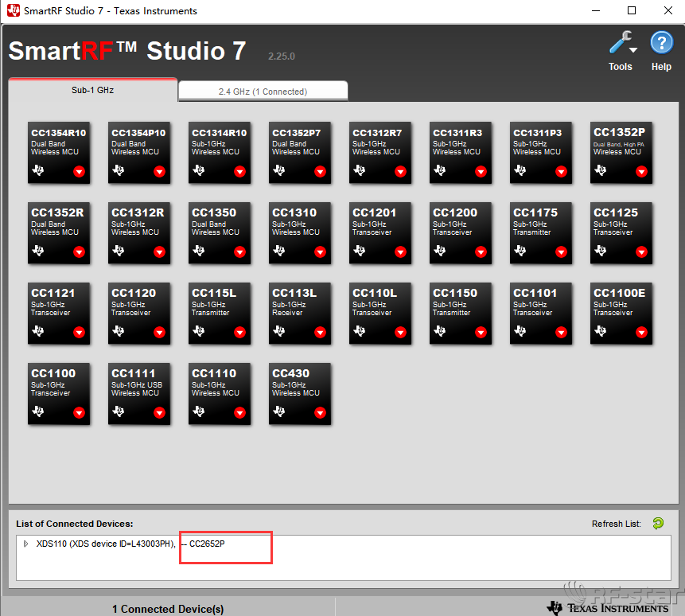The height and width of the screenshot is (616, 685).
Task: Switch to the Sub-1 GHz tab
Action: pyautogui.click(x=92, y=91)
